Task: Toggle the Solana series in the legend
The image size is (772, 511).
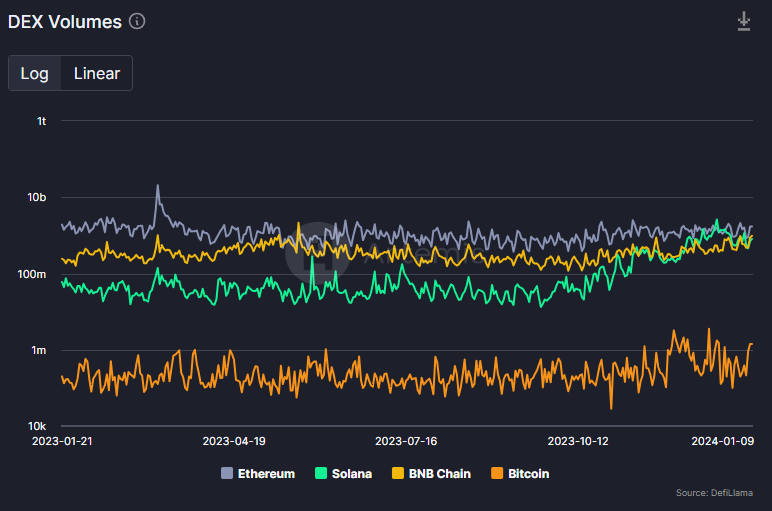Action: (343, 474)
